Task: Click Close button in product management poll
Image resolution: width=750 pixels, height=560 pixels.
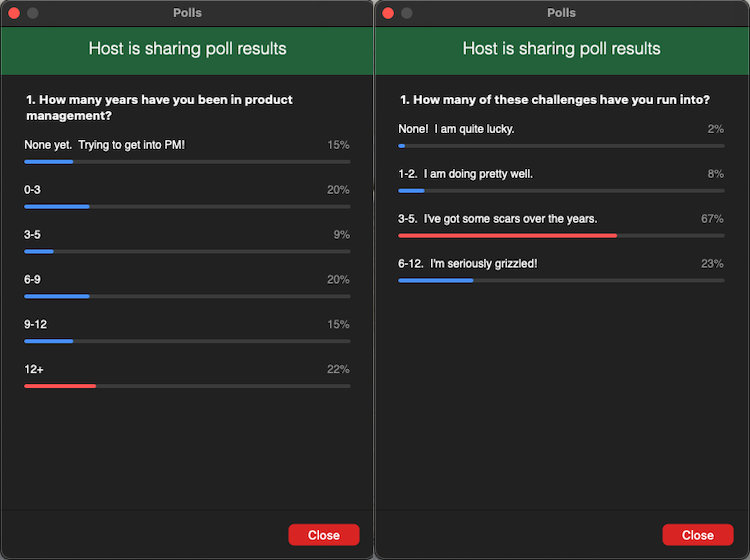Action: (323, 535)
